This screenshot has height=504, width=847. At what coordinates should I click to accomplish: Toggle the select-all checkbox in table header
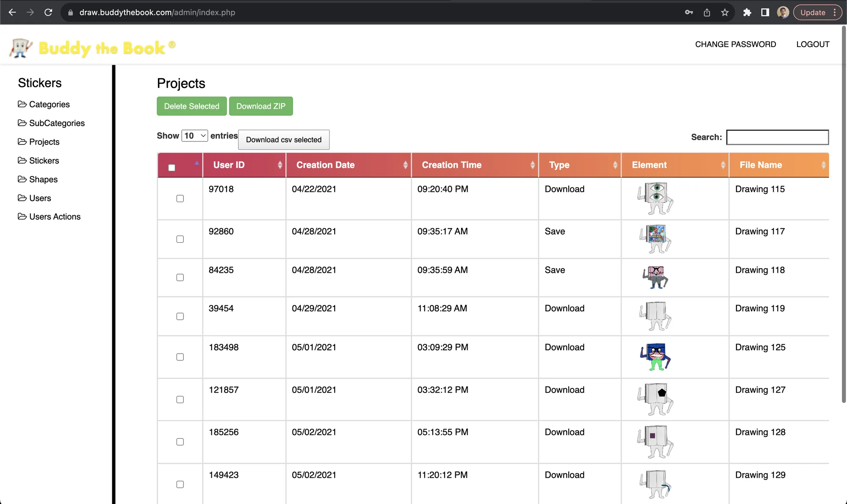click(x=172, y=168)
